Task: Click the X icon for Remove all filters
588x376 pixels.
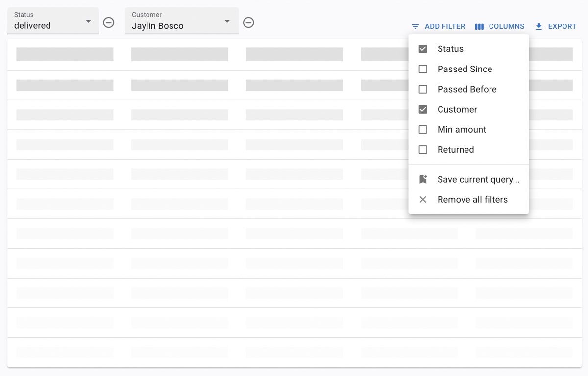Action: [x=423, y=199]
